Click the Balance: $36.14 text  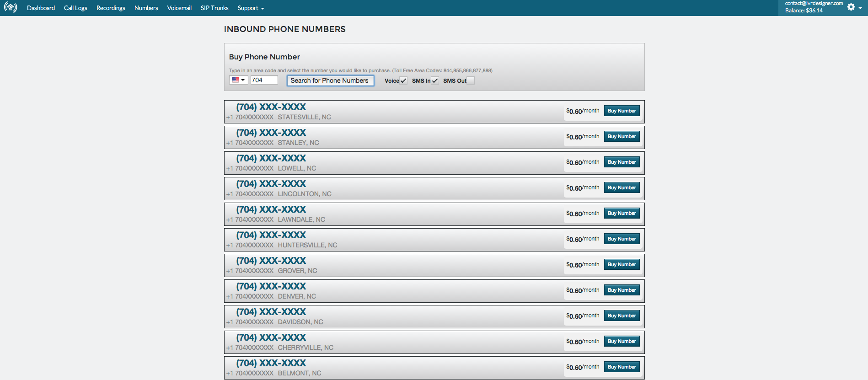(804, 11)
